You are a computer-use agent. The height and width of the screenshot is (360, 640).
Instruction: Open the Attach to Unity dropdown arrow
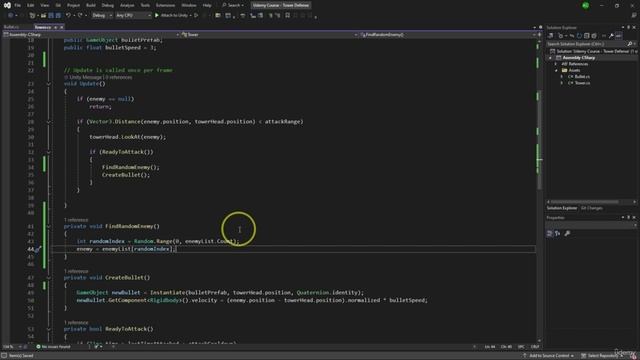tap(191, 16)
